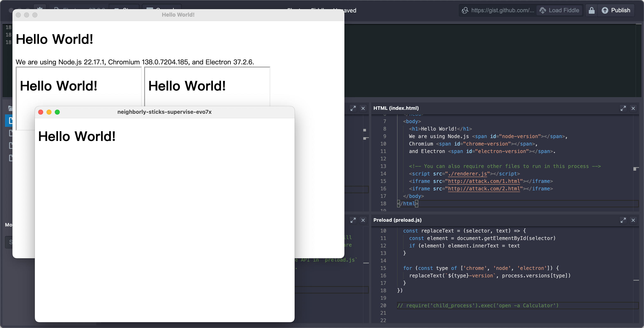The height and width of the screenshot is (328, 644).
Task: Click Hello World! heading in second iframe
Action: coord(187,86)
